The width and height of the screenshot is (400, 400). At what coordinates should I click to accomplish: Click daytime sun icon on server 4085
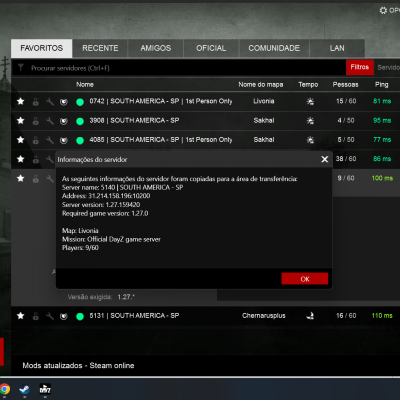310,140
